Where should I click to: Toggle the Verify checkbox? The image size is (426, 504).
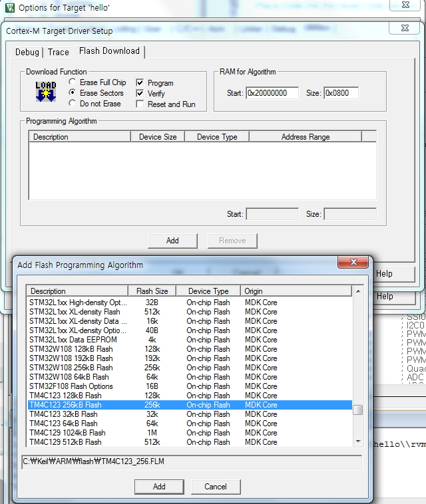pyautogui.click(x=140, y=94)
